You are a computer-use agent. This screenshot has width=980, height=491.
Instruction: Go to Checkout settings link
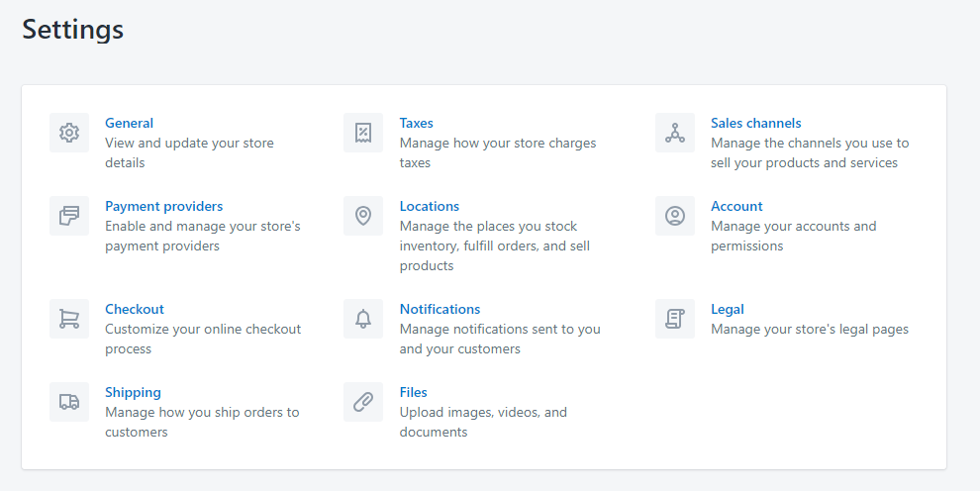(x=135, y=310)
